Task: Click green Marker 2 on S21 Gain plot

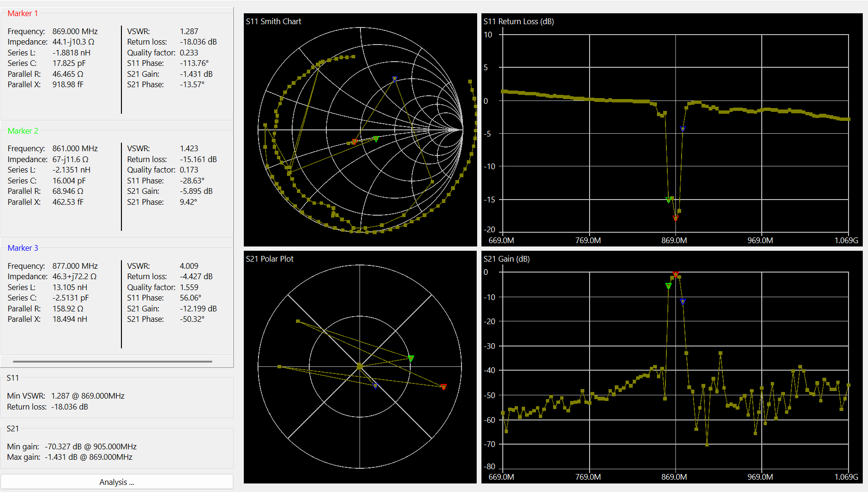Action: coord(668,286)
